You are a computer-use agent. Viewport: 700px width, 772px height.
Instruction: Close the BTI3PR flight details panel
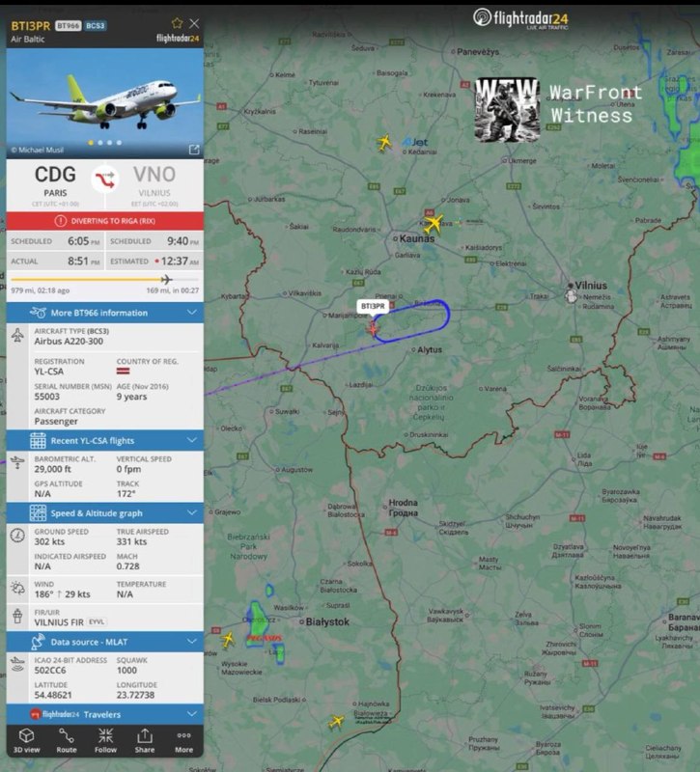(195, 23)
